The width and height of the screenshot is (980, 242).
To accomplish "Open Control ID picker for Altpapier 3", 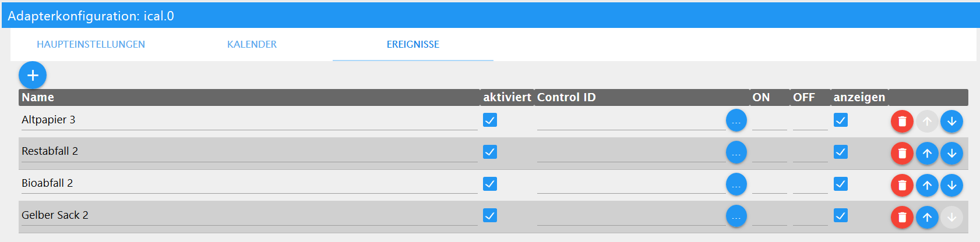I will (736, 121).
